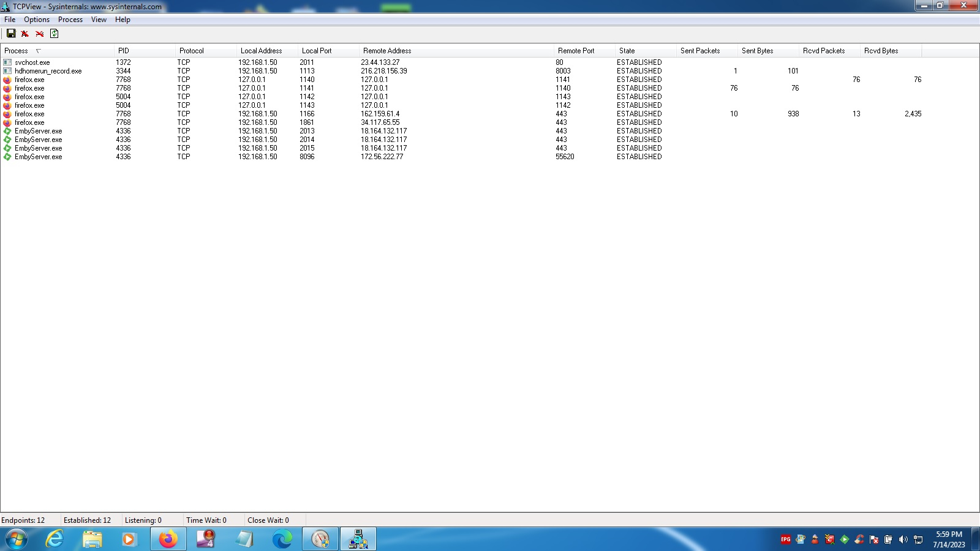The height and width of the screenshot is (551, 980).
Task: Click the local port 1861 cell
Action: pos(307,122)
